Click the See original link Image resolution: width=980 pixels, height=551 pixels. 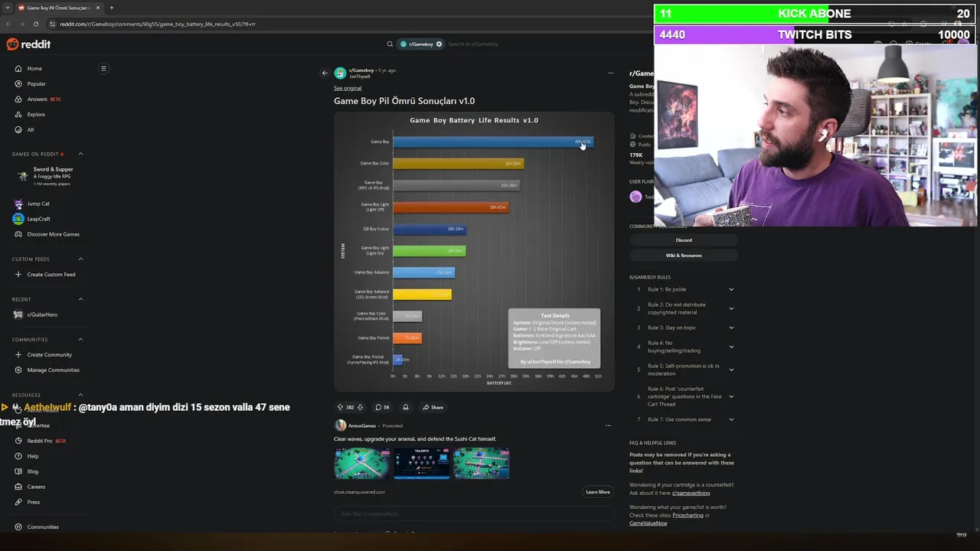coord(348,88)
